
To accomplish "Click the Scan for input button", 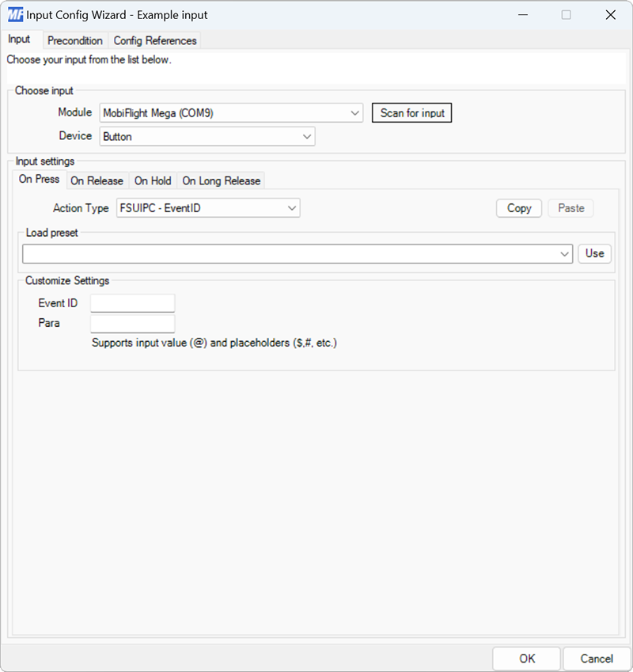I will click(x=411, y=112).
